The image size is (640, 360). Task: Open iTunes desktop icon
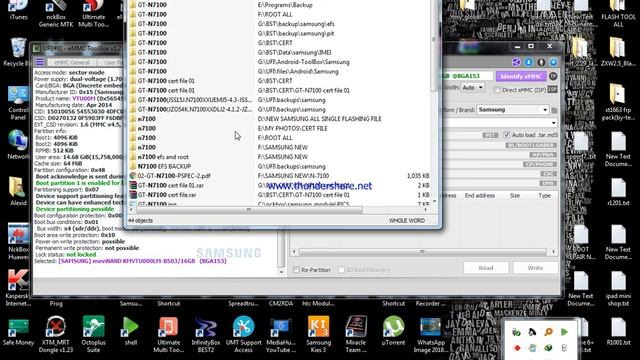pos(18,10)
